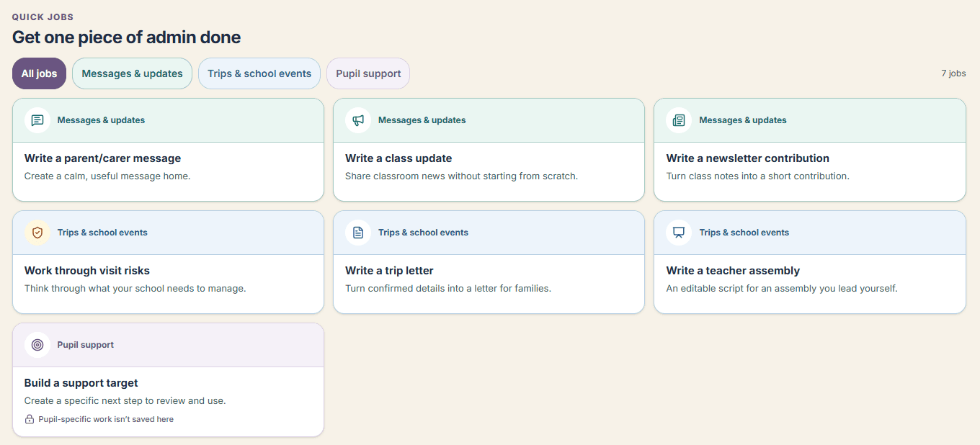This screenshot has width=980, height=445.
Task: Select the All jobs filter tab
Action: pos(39,73)
